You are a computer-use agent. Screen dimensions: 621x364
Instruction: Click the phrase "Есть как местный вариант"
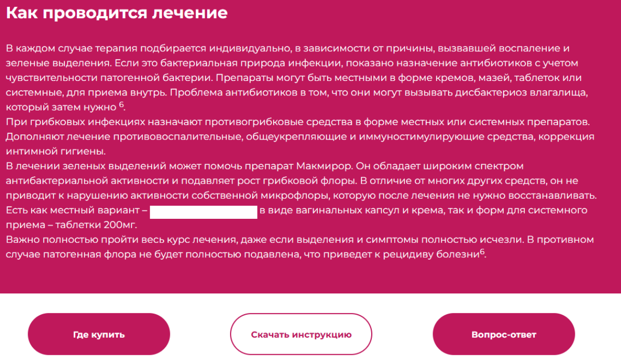(x=73, y=210)
